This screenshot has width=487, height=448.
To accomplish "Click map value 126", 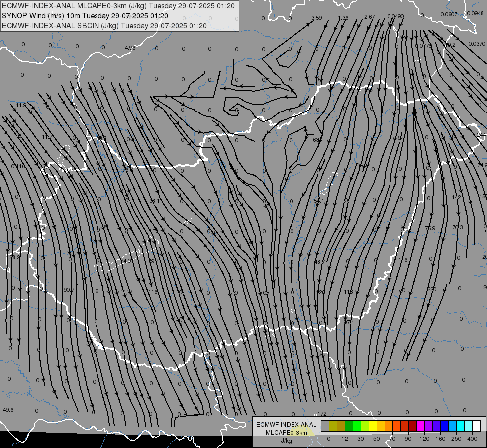I will pos(320,292).
